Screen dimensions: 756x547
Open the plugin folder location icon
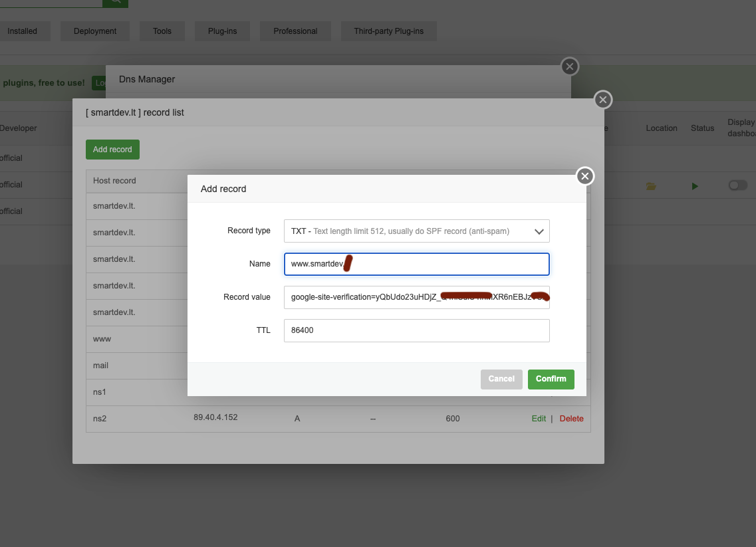coord(651,186)
